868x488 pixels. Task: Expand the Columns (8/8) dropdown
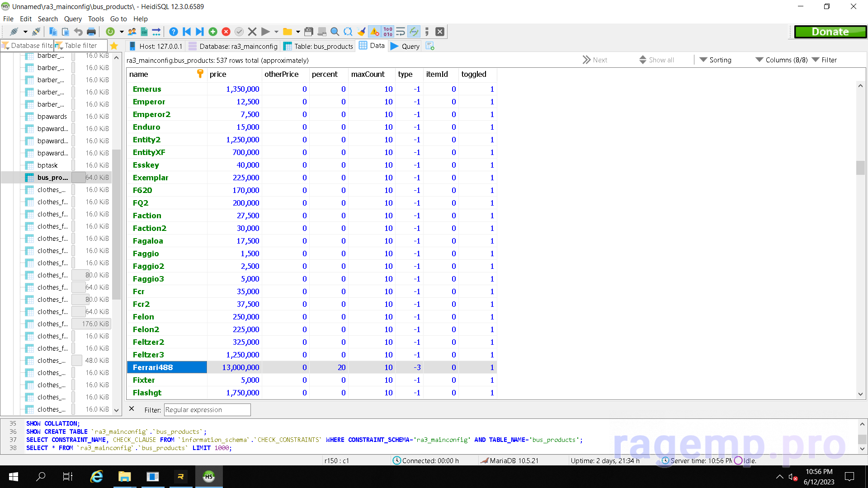coord(781,60)
